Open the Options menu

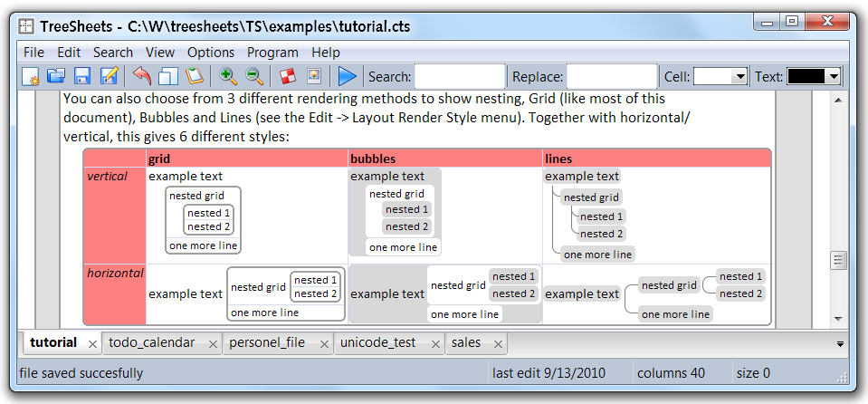[x=211, y=53]
